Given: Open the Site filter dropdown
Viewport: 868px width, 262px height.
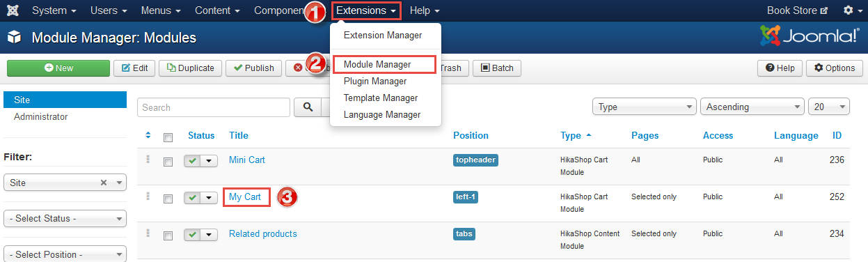Looking at the screenshot, I should pyautogui.click(x=65, y=183).
